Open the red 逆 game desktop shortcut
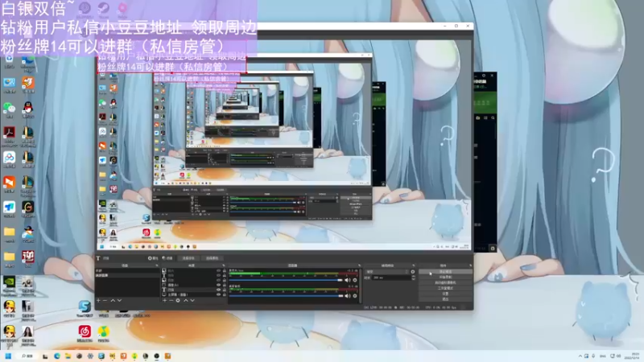 [27, 258]
